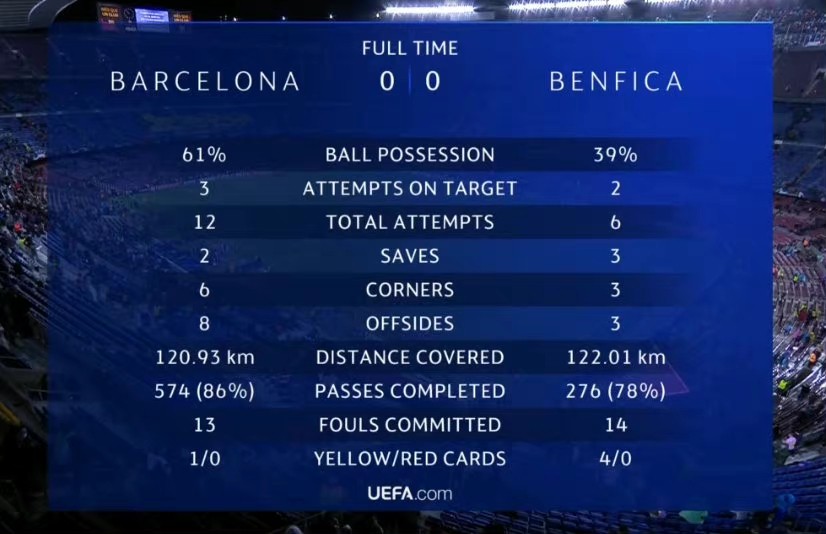Click the YELLOW/RED CARDS label
The height and width of the screenshot is (534, 826).
(x=410, y=458)
